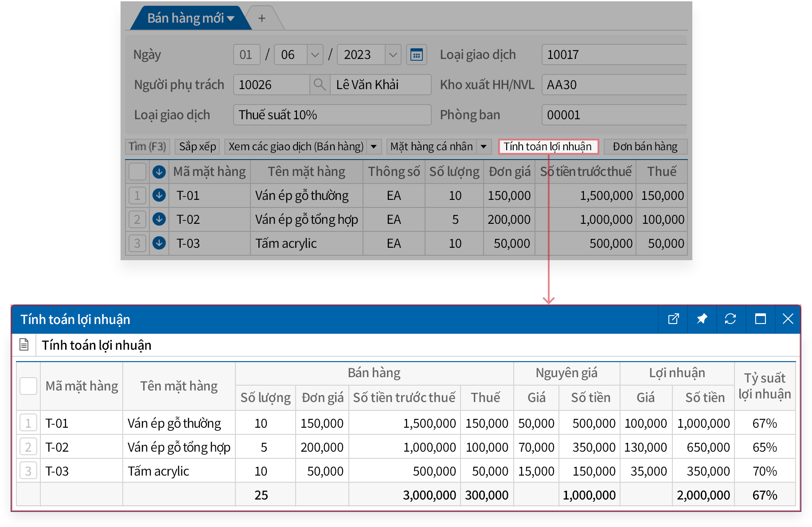Open profit calculation in a new window

673,319
